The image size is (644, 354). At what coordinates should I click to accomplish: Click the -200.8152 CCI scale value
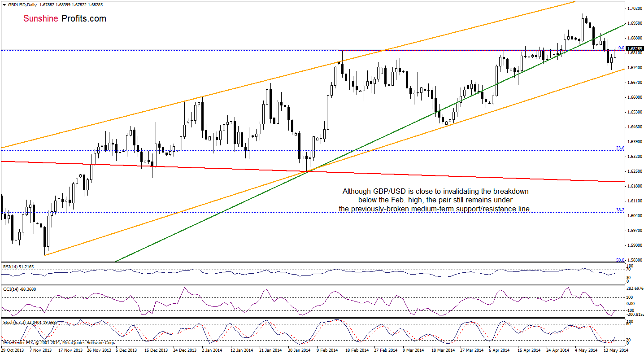point(635,315)
